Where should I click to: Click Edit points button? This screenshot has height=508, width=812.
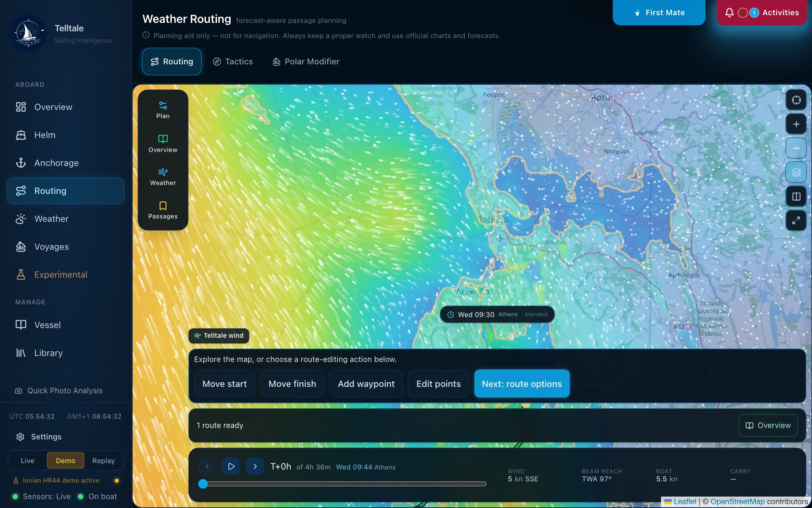pyautogui.click(x=439, y=384)
